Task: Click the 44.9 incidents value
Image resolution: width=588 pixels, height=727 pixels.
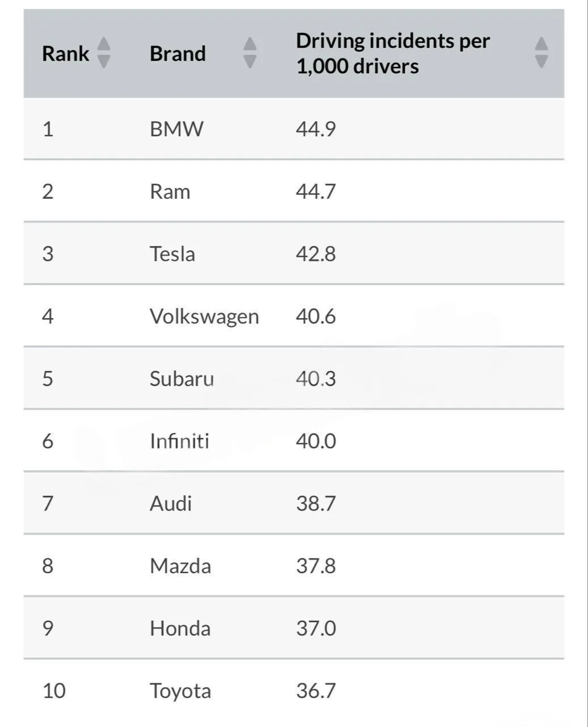Action: click(x=316, y=129)
